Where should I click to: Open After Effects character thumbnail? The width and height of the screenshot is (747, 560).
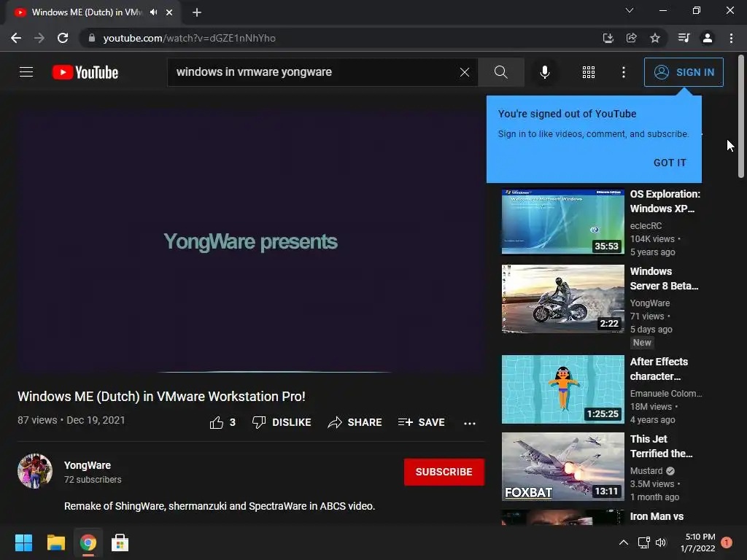[562, 389]
